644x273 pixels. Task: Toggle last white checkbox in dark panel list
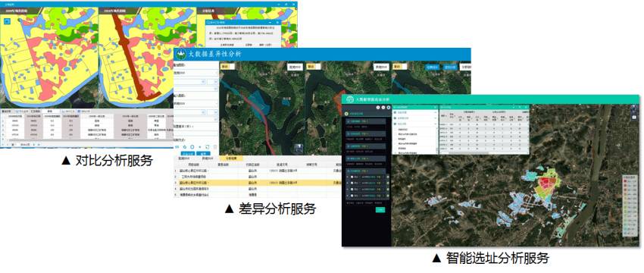(x=352, y=196)
